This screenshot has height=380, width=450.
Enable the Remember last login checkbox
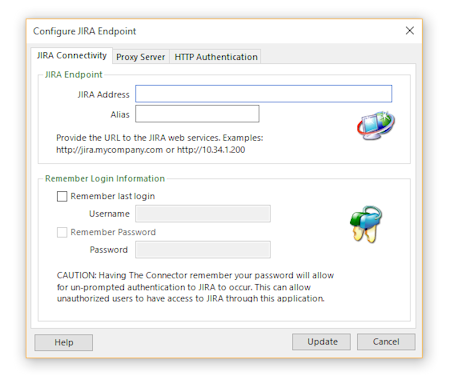click(62, 196)
